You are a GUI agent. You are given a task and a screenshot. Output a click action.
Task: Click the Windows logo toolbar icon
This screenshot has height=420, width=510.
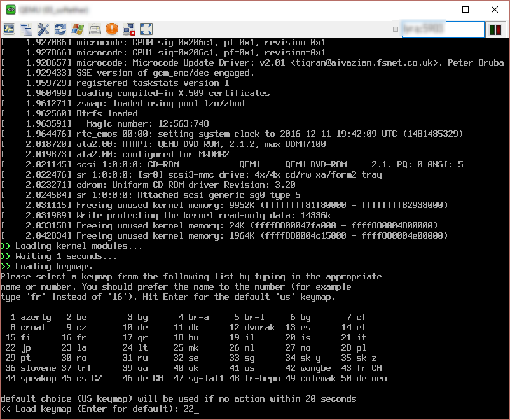click(x=78, y=29)
